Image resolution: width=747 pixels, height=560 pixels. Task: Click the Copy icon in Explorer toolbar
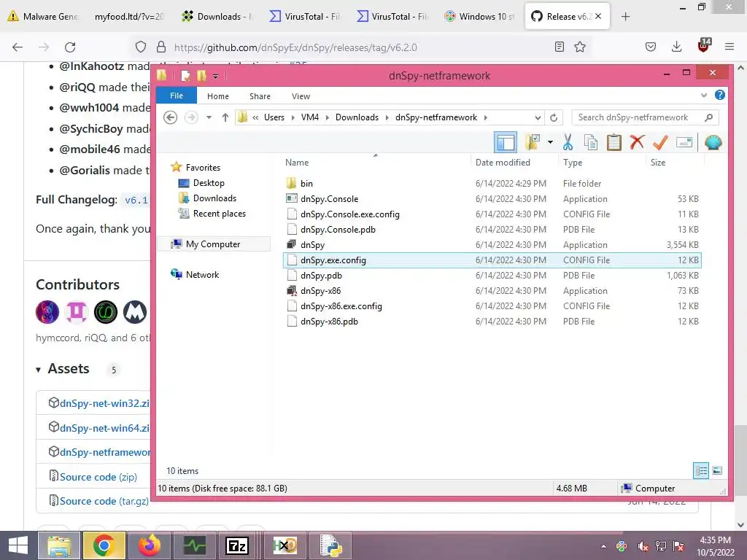pos(591,142)
